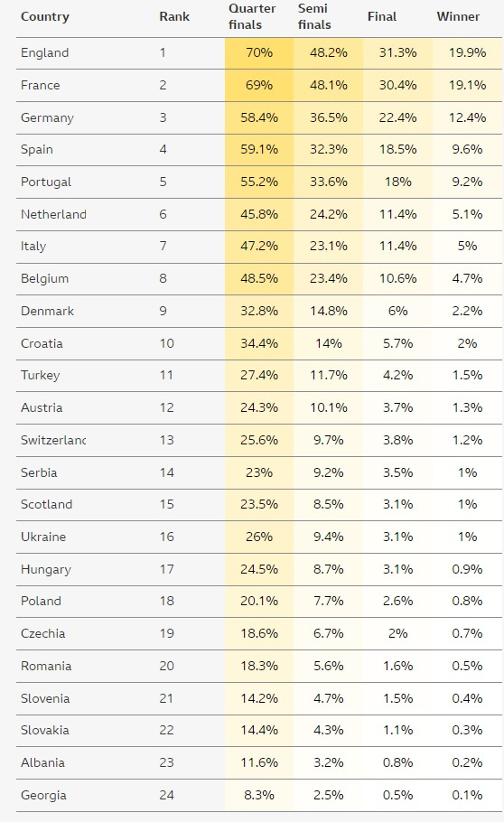This screenshot has width=504, height=822.
Task: Click Scotland's 23.5% quarter finals cell
Action: pos(259,505)
